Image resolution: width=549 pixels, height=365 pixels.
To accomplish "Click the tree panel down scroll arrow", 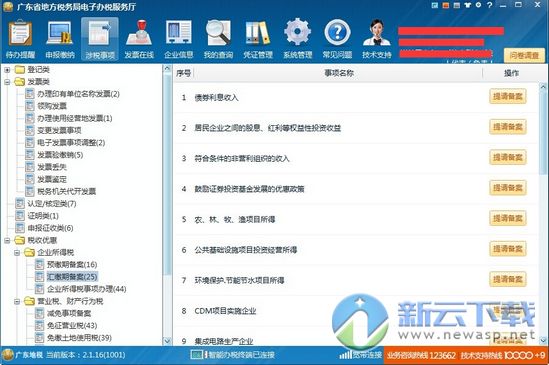I will [x=167, y=341].
